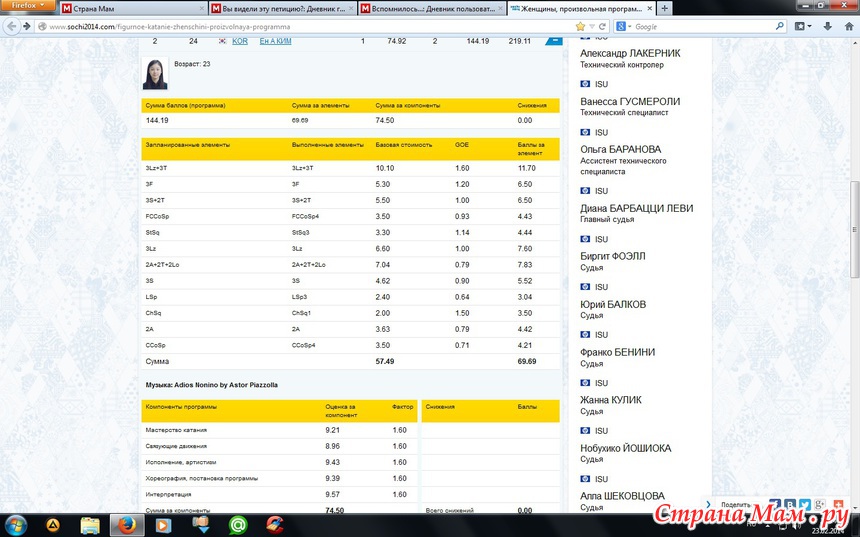Select the planned element 3Lz+3T cell

pos(156,168)
